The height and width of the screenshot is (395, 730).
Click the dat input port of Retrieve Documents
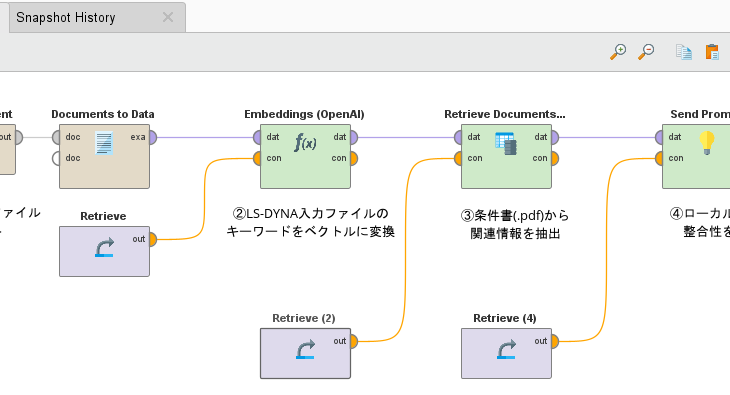point(458,137)
